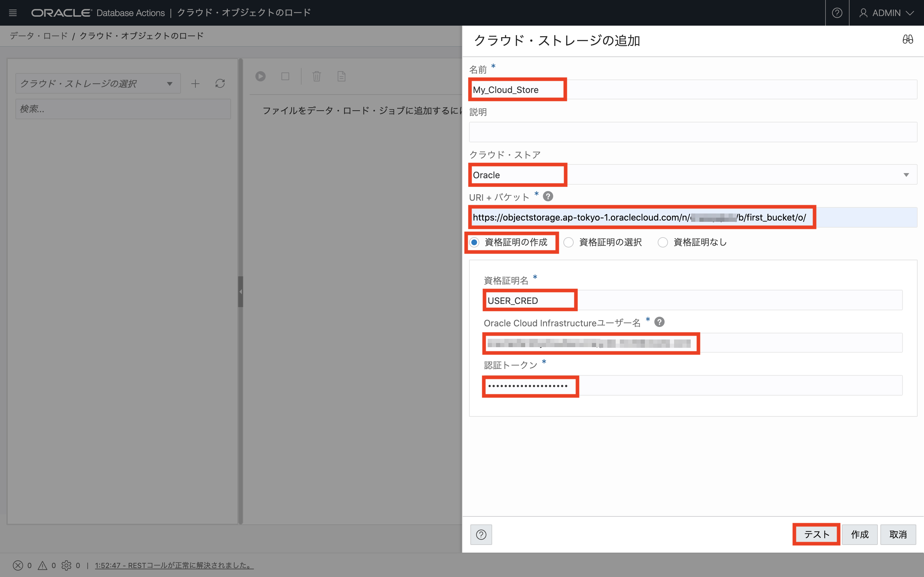Select the 資格証明の作成 radio button
This screenshot has height=577, width=924.
point(474,242)
